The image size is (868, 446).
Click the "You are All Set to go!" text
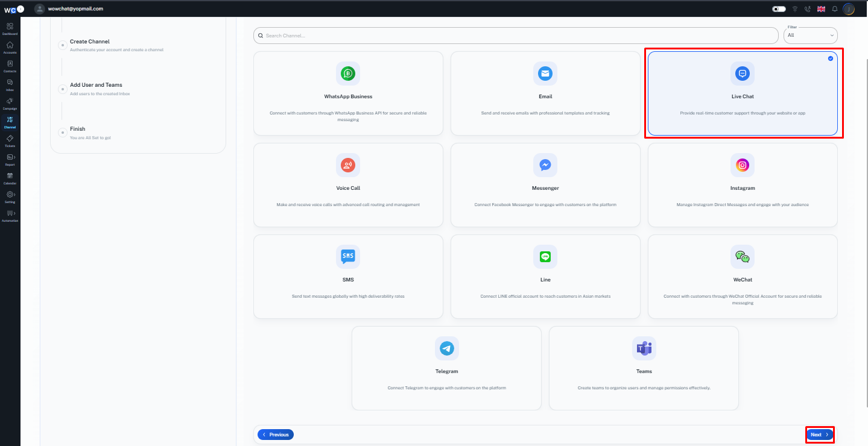pyautogui.click(x=90, y=138)
